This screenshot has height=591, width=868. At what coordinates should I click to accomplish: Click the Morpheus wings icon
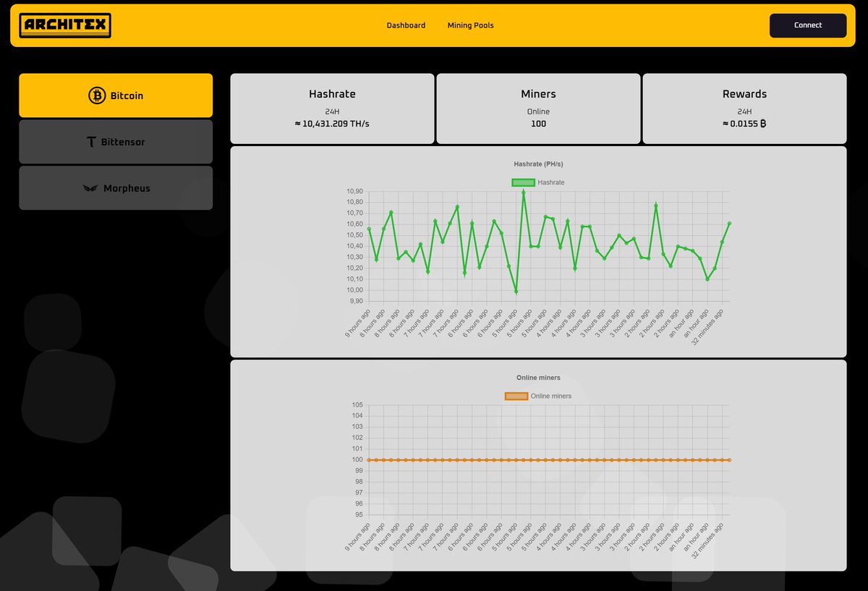tap(90, 189)
